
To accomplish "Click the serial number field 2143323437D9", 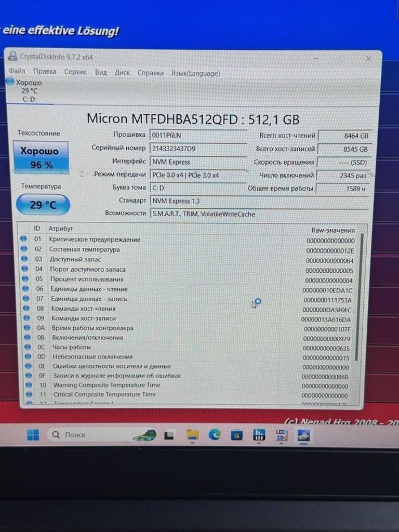I will point(198,148).
